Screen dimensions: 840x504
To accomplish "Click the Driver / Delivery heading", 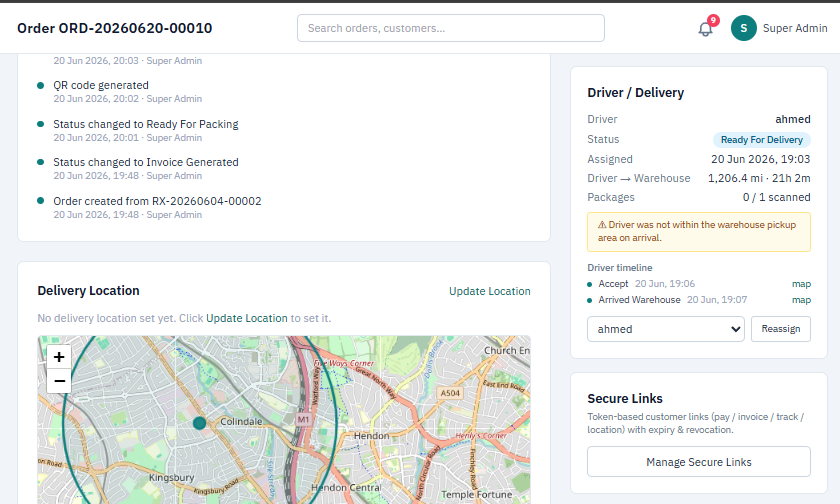I will pos(635,93).
